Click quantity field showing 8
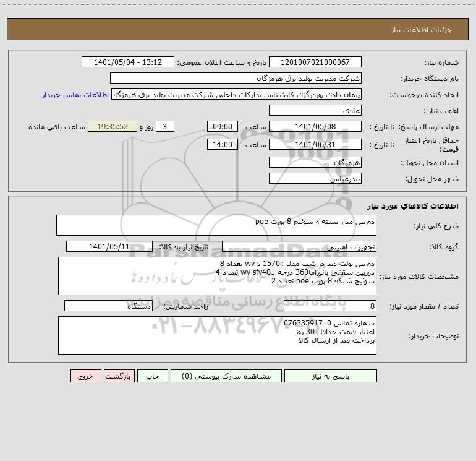Viewport: 476px width, 461px height. 330,306
